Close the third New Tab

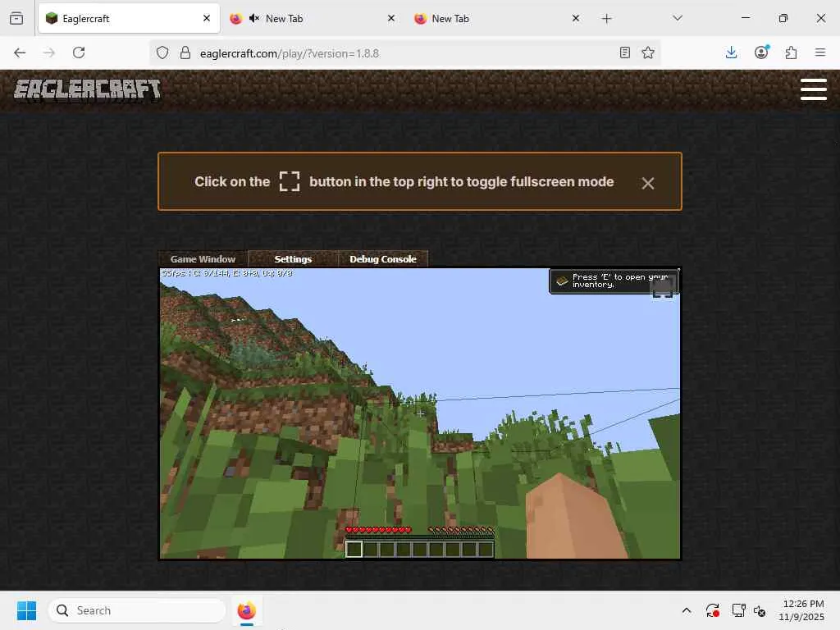576,18
